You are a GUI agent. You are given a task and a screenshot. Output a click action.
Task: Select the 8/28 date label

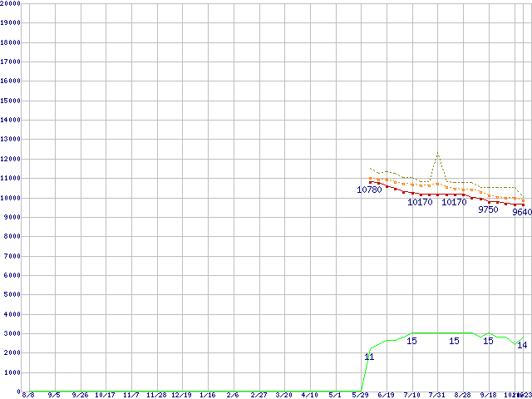[463, 395]
